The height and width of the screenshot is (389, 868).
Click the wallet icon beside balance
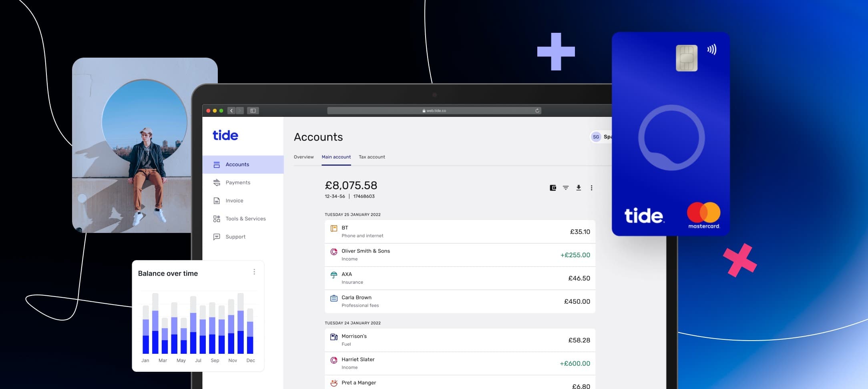(x=553, y=188)
